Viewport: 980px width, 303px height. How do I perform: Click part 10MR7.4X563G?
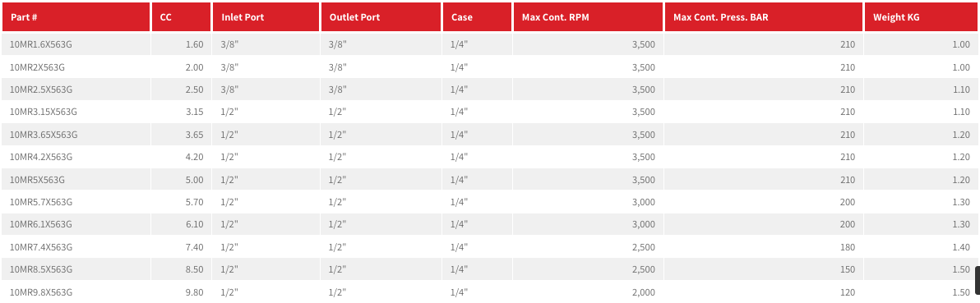(41, 247)
